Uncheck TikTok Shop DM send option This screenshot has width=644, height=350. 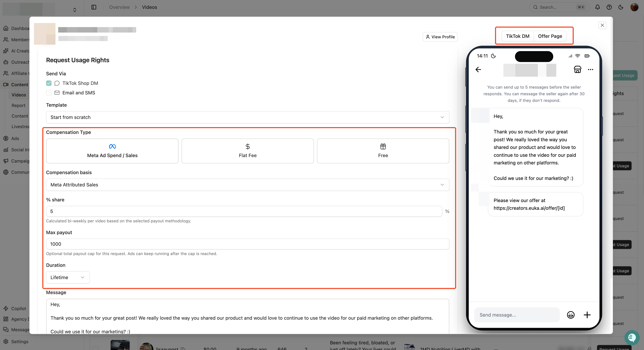click(49, 83)
